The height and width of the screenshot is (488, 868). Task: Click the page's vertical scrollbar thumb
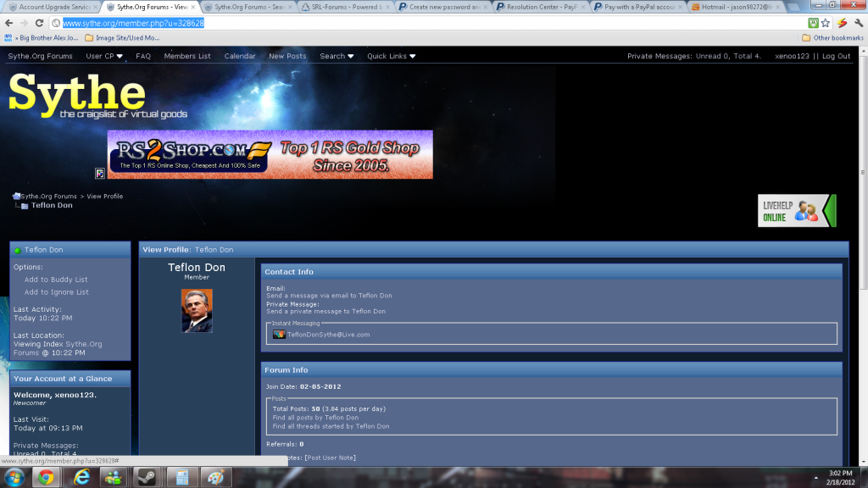[863, 173]
